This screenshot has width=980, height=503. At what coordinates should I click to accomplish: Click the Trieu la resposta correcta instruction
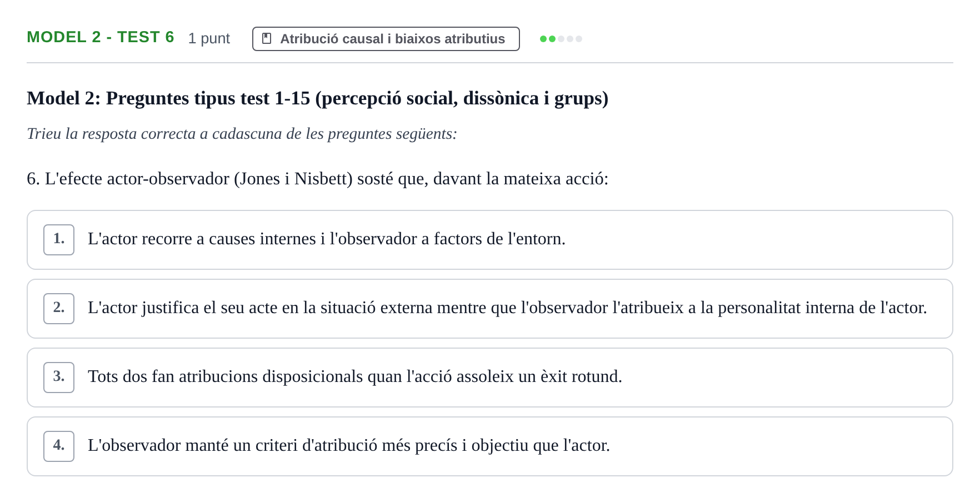242,134
